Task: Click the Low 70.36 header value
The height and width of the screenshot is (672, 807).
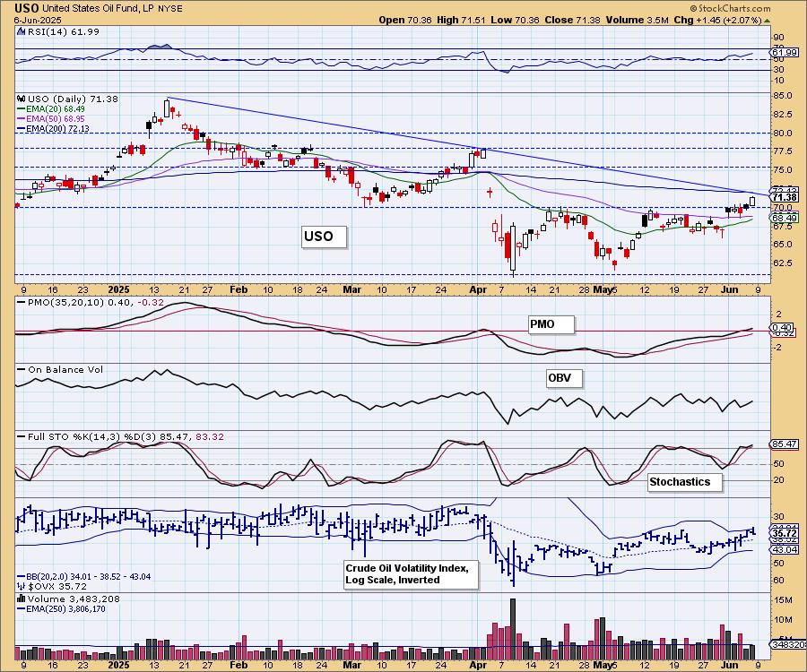Action: click(514, 20)
